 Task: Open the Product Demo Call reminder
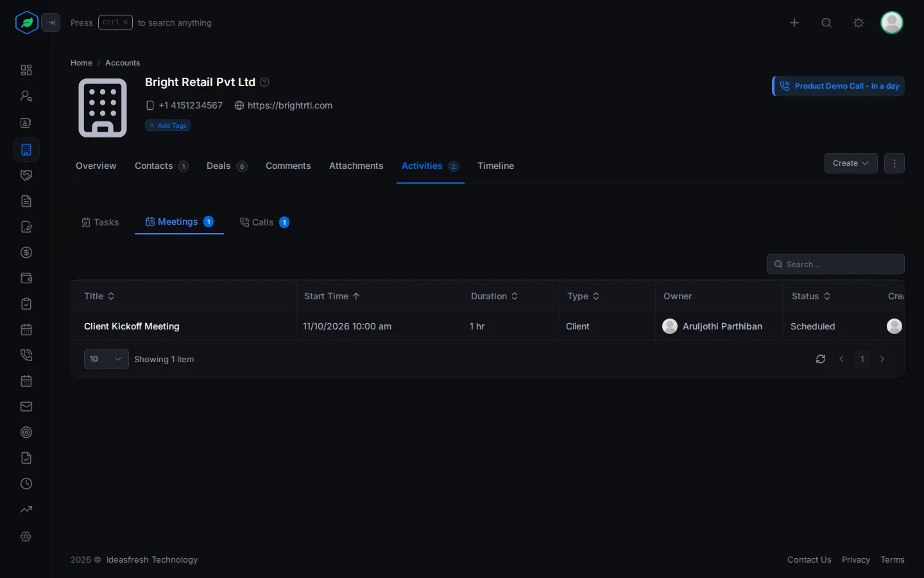pyautogui.click(x=839, y=86)
